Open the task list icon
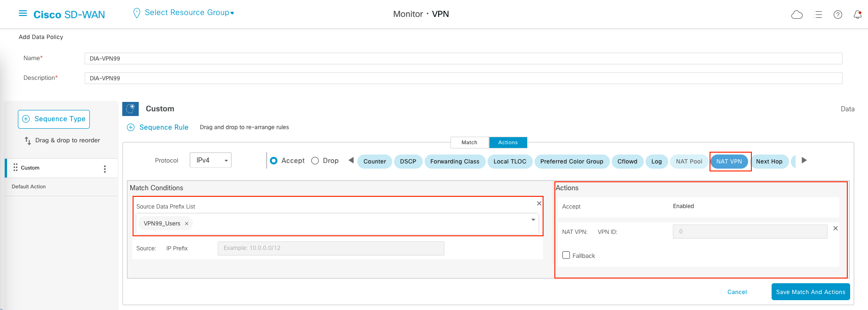The image size is (868, 310). coord(818,15)
